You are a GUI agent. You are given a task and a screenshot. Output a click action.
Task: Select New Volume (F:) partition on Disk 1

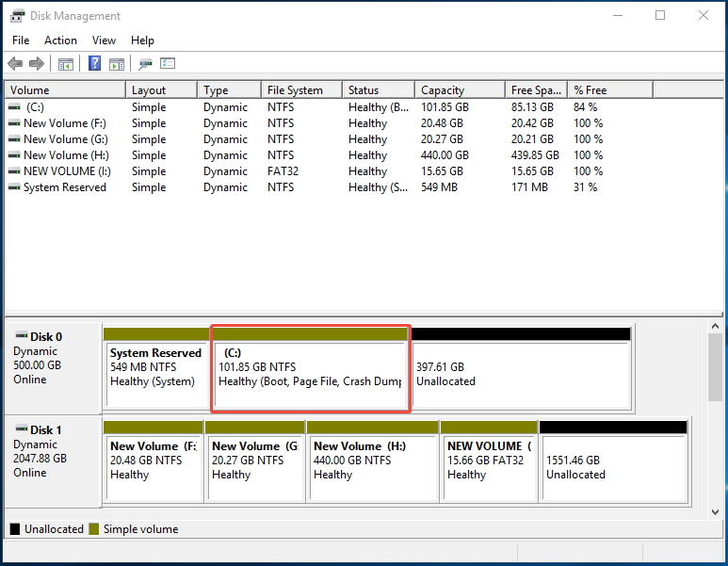153,461
